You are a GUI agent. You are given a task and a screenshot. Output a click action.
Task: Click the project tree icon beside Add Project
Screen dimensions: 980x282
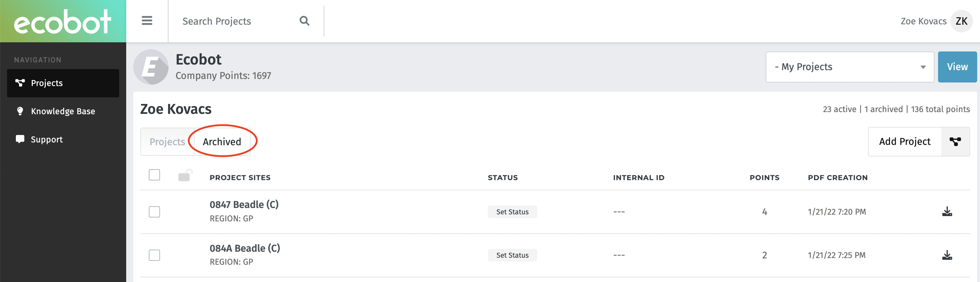(955, 142)
